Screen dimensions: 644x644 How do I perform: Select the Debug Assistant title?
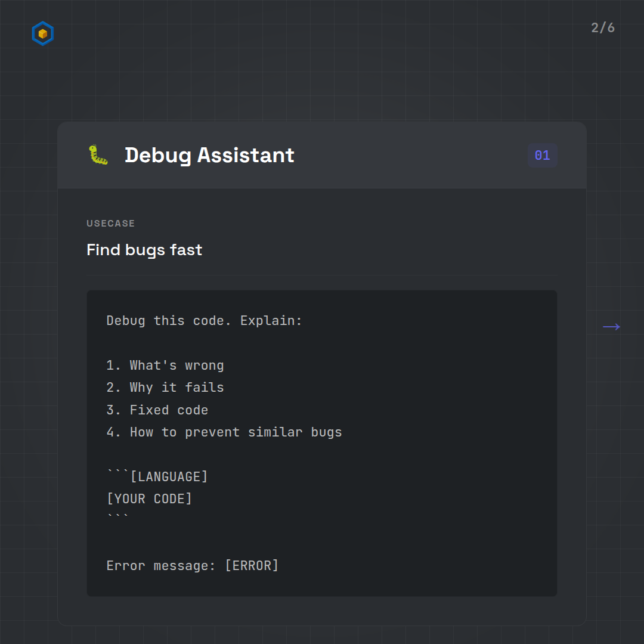(209, 155)
